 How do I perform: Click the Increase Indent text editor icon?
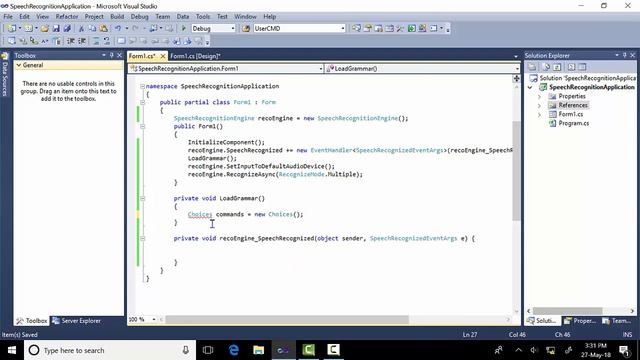click(x=82, y=41)
